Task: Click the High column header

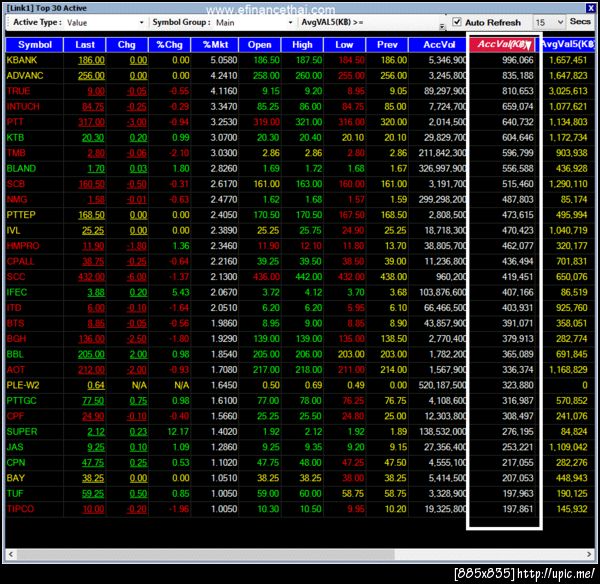Action: pos(302,45)
